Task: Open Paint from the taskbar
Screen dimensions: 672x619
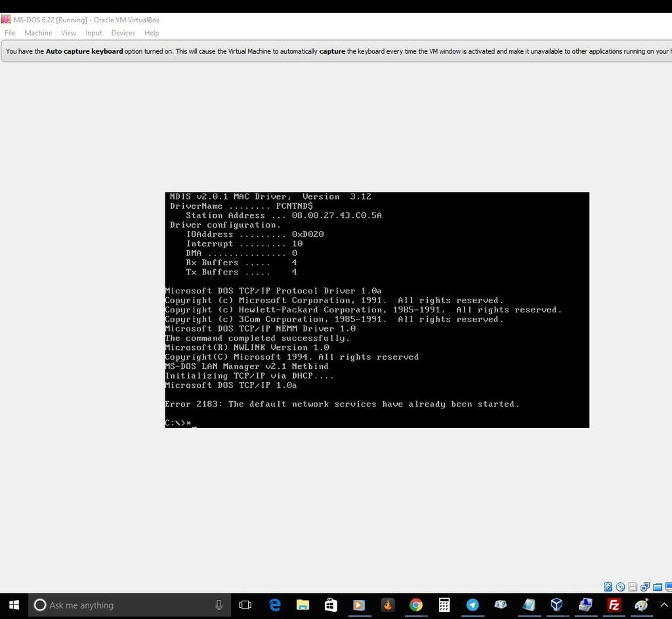Action: (641, 605)
